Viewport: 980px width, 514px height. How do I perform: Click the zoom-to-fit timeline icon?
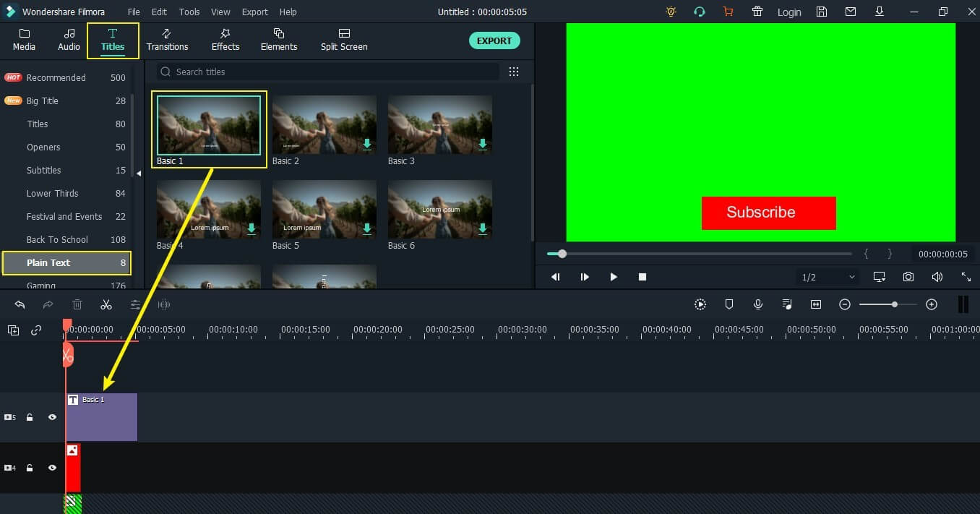point(816,304)
